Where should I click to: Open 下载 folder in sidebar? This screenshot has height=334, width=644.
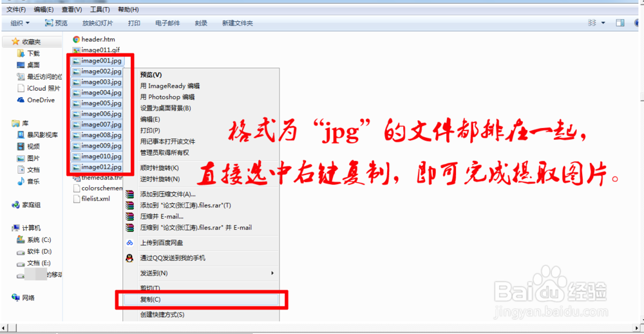click(x=29, y=53)
